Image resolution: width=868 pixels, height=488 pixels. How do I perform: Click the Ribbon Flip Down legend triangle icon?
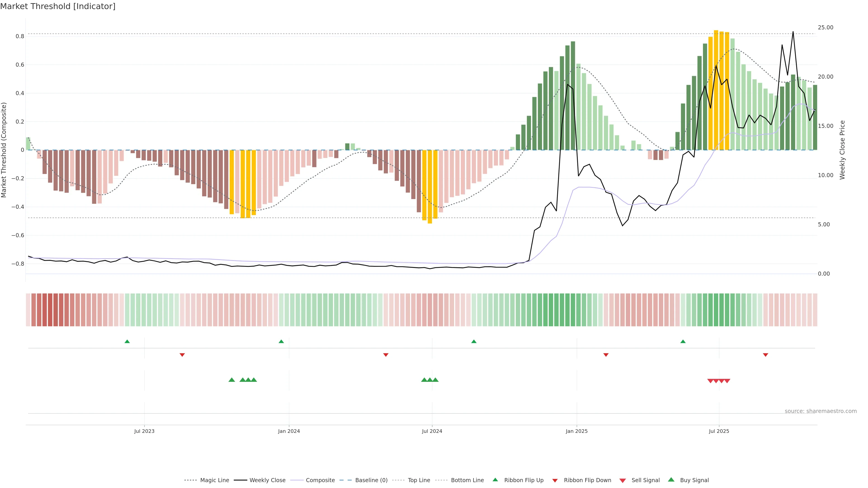coord(555,480)
